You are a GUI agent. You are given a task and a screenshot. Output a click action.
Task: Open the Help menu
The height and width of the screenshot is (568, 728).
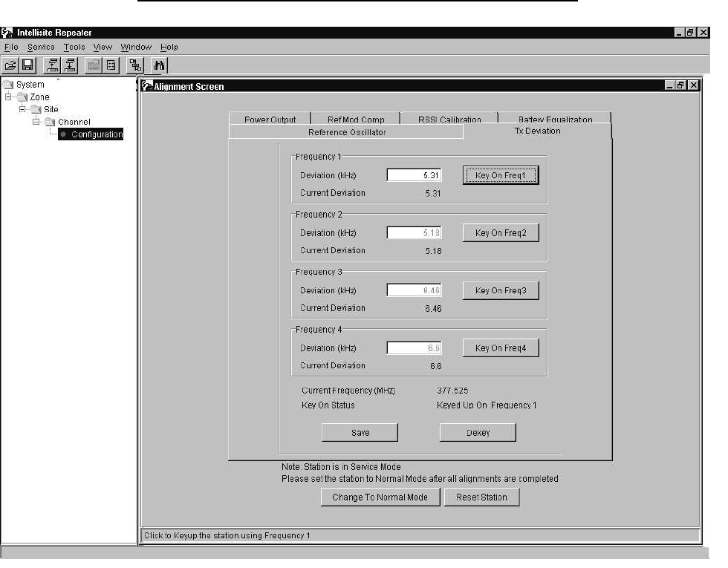(169, 47)
